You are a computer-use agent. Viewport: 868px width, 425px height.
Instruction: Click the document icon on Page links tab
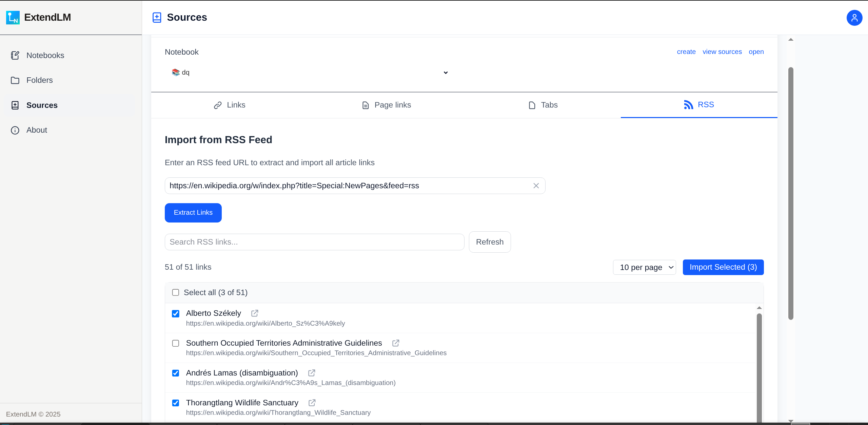point(366,105)
